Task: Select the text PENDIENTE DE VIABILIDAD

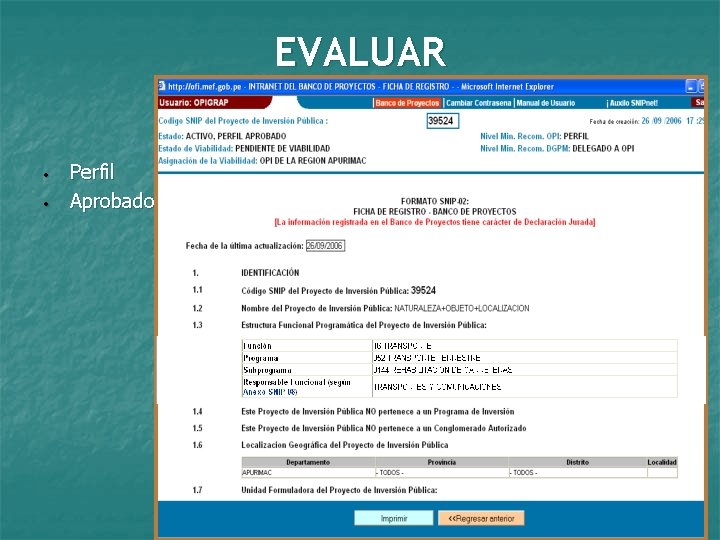Action: click(x=282, y=148)
